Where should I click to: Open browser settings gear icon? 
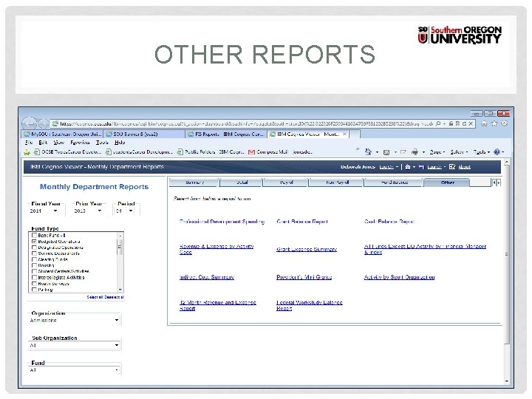tap(505, 124)
